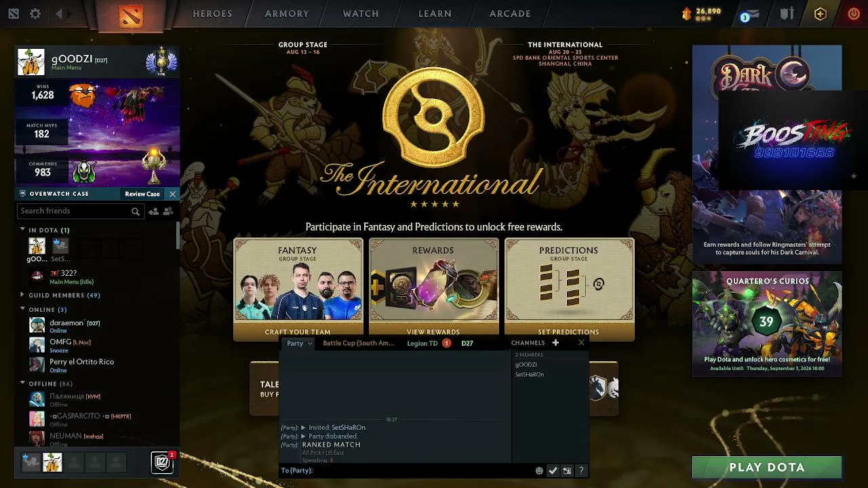Close the chat panel

point(581,343)
